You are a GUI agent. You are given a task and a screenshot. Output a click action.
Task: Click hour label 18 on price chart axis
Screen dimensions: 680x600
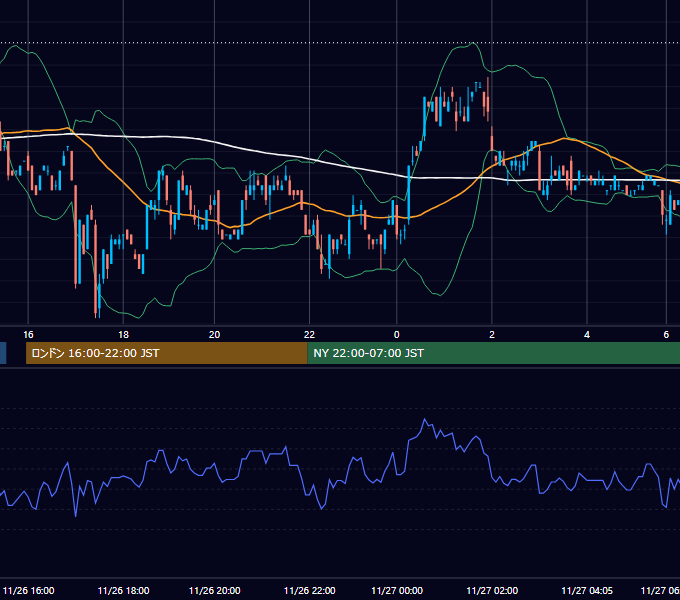pyautogui.click(x=124, y=335)
